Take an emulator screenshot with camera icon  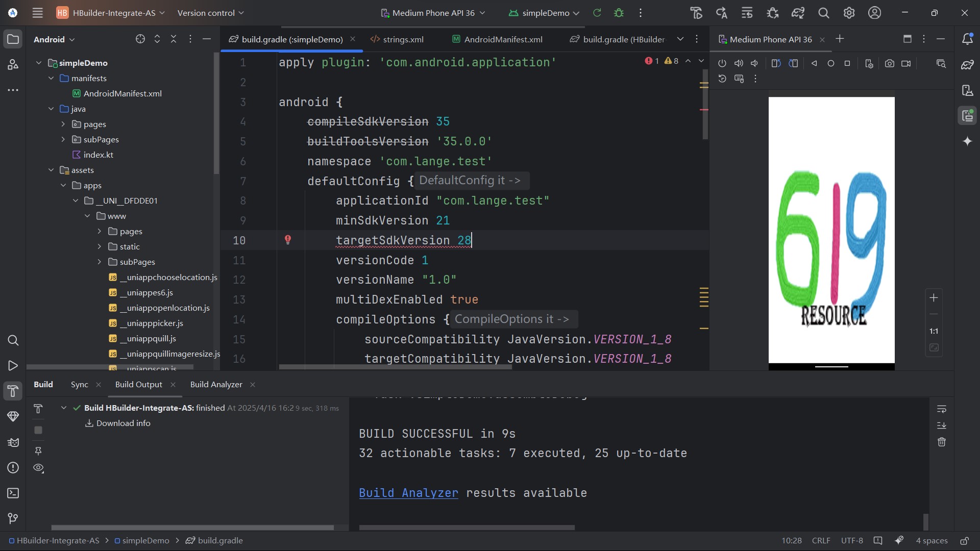click(x=889, y=64)
